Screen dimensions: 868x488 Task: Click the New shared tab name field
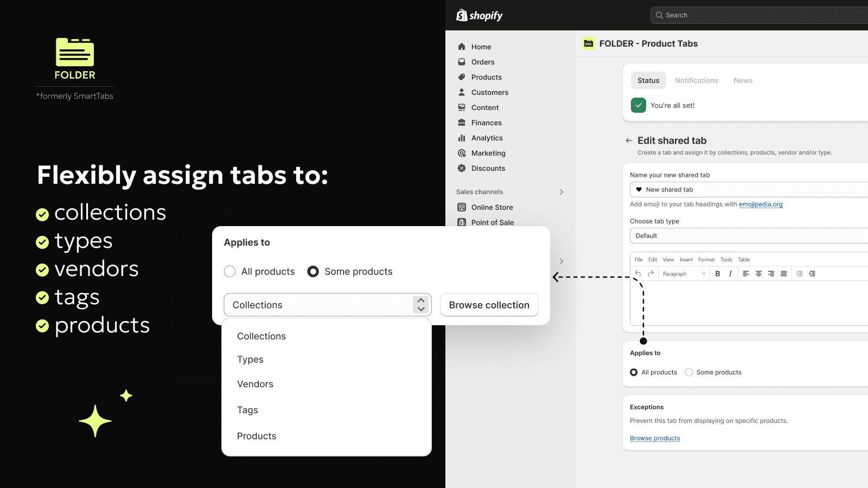coord(749,190)
